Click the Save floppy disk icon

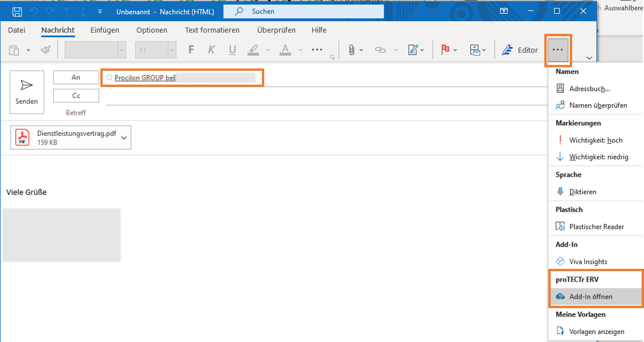pos(17,12)
